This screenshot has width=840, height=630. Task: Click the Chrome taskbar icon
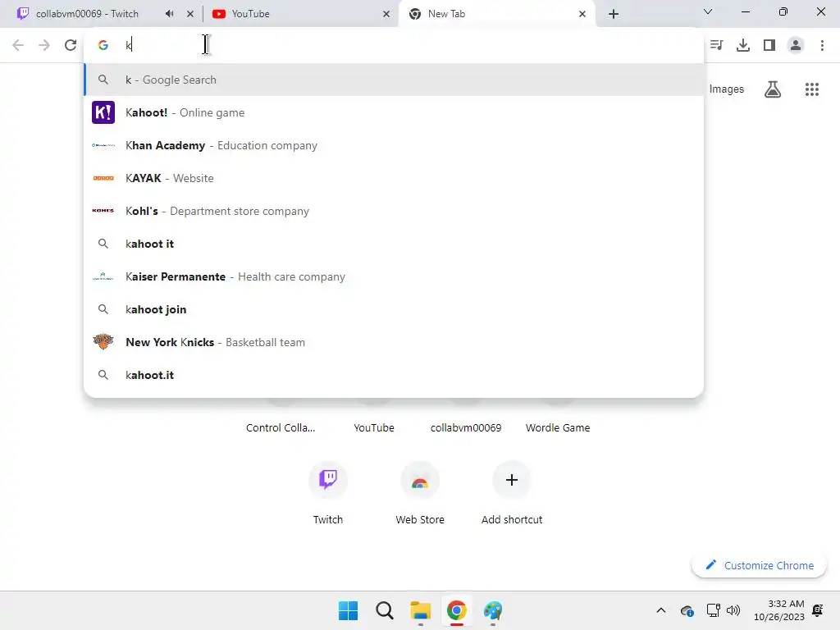[456, 610]
